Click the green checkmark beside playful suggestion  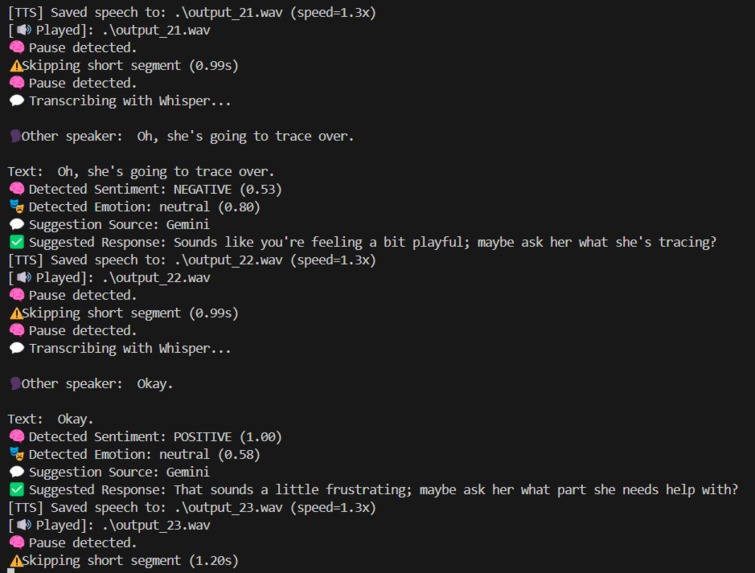tap(16, 242)
